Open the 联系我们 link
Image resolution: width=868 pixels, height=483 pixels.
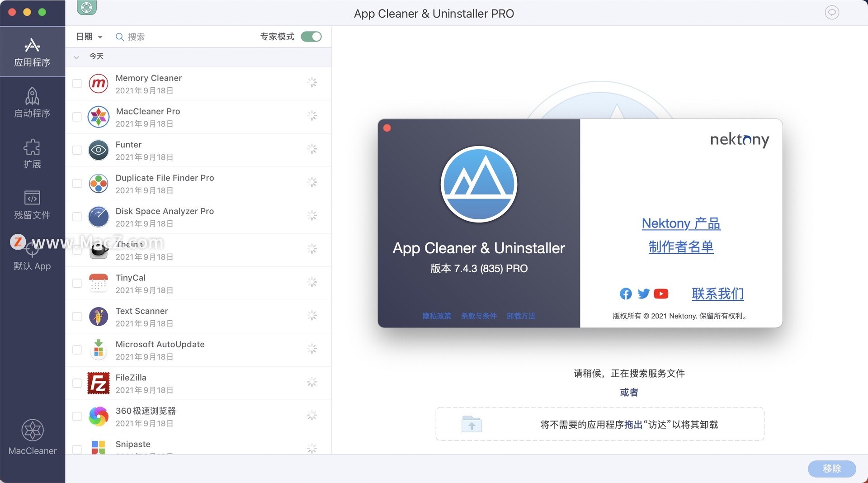pyautogui.click(x=717, y=294)
